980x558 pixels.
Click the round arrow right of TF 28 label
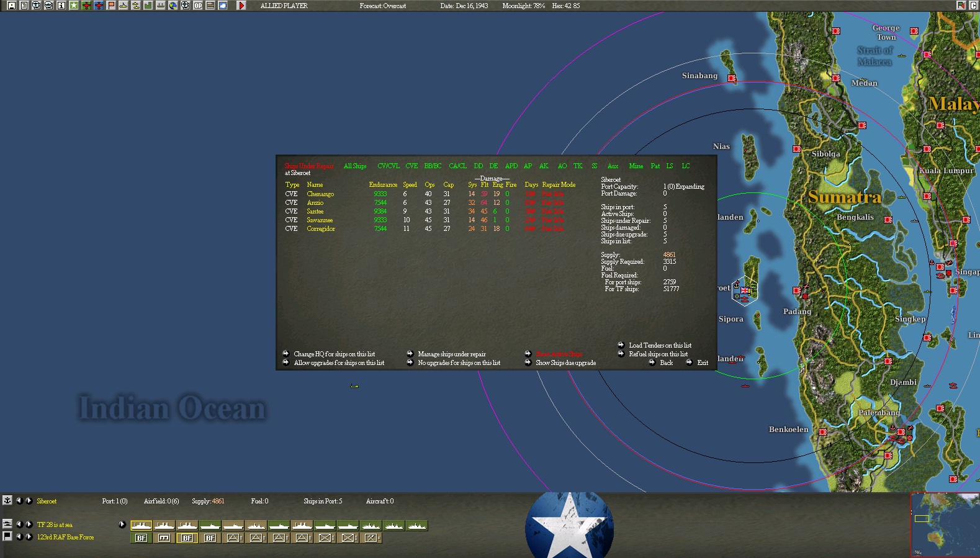122,524
